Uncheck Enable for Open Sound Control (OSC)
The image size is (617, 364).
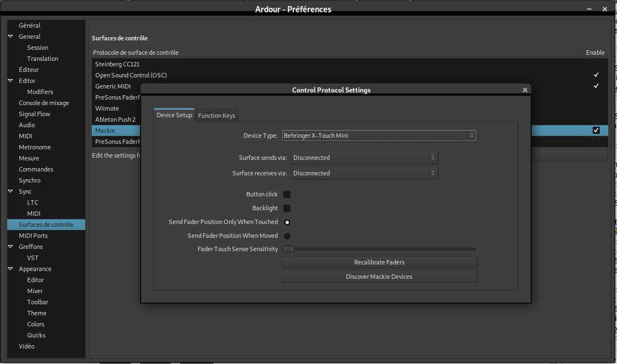click(596, 75)
